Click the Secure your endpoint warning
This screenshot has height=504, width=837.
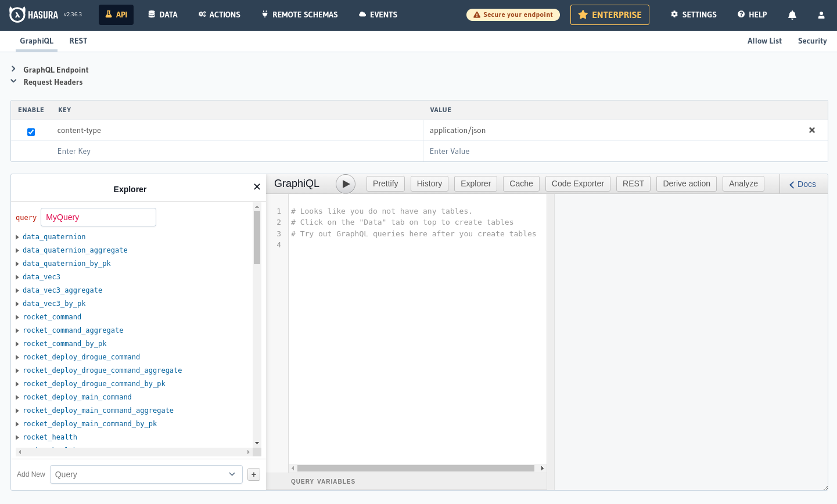click(x=513, y=15)
